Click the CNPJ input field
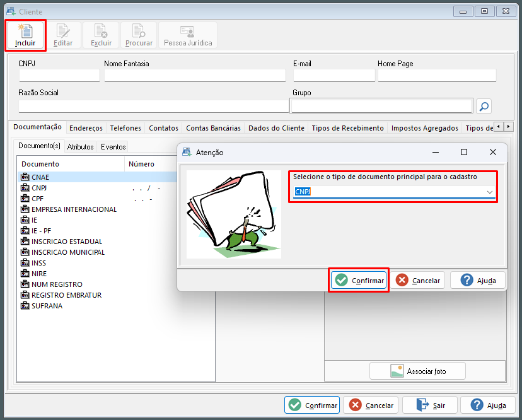 pyautogui.click(x=59, y=75)
